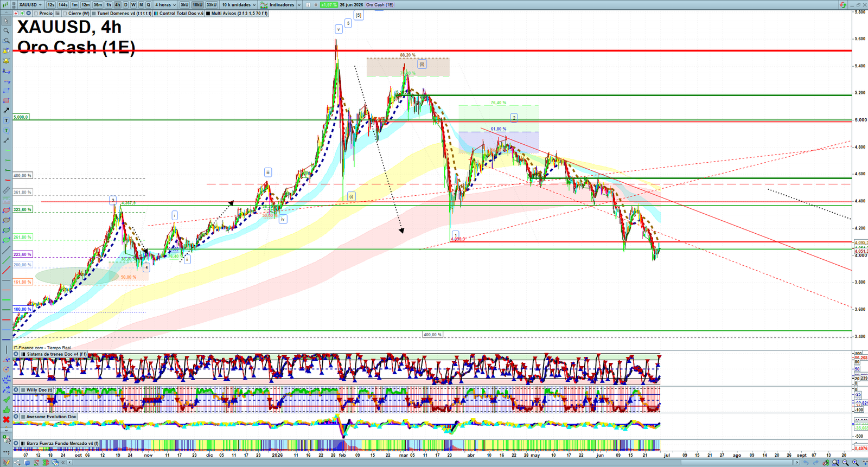This screenshot has height=467, width=868.
Task: Select the 35kU units button
Action: (x=212, y=5)
